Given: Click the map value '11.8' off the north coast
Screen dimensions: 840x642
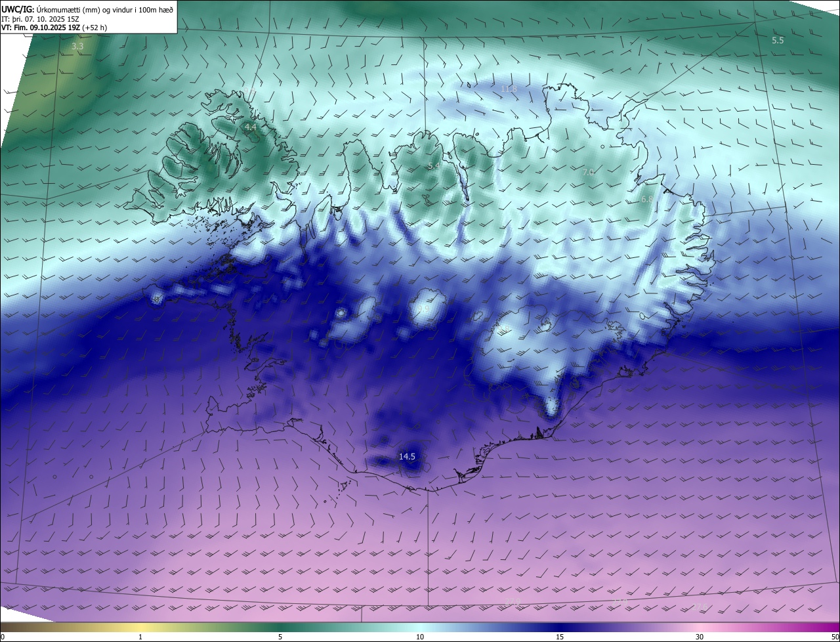Looking at the screenshot, I should [x=509, y=89].
